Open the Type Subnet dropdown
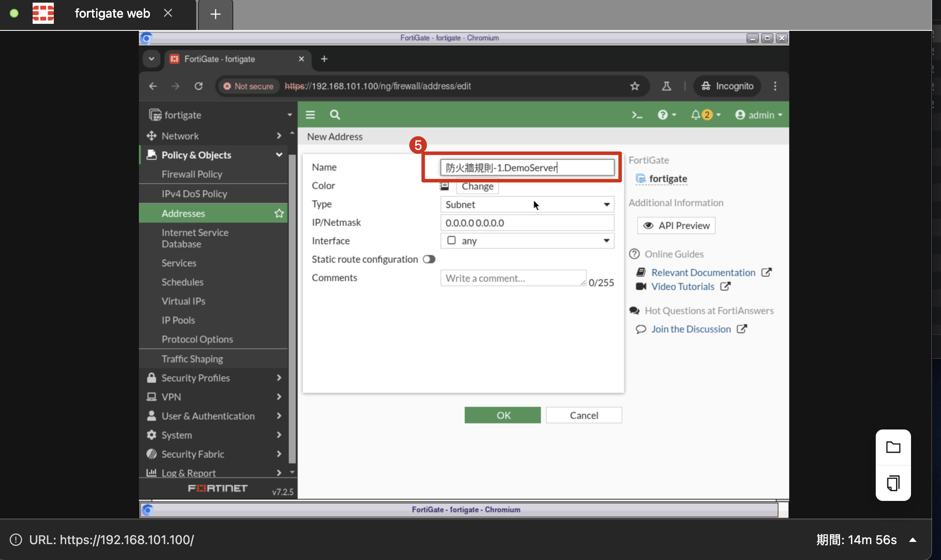Image resolution: width=941 pixels, height=560 pixels. [527, 205]
